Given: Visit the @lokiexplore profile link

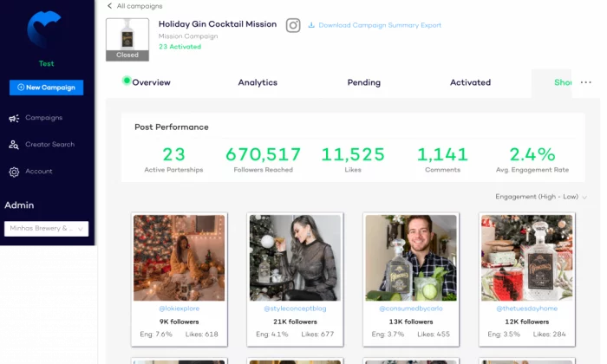Looking at the screenshot, I should pyautogui.click(x=179, y=309).
